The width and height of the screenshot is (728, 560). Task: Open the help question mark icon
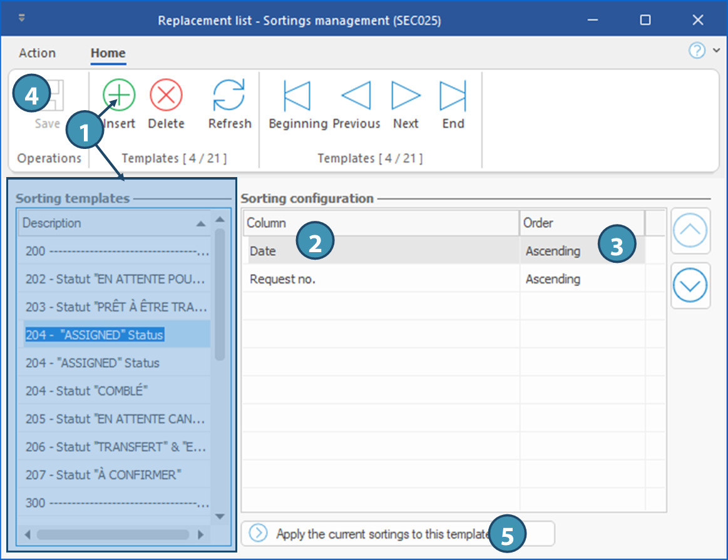coord(697,51)
